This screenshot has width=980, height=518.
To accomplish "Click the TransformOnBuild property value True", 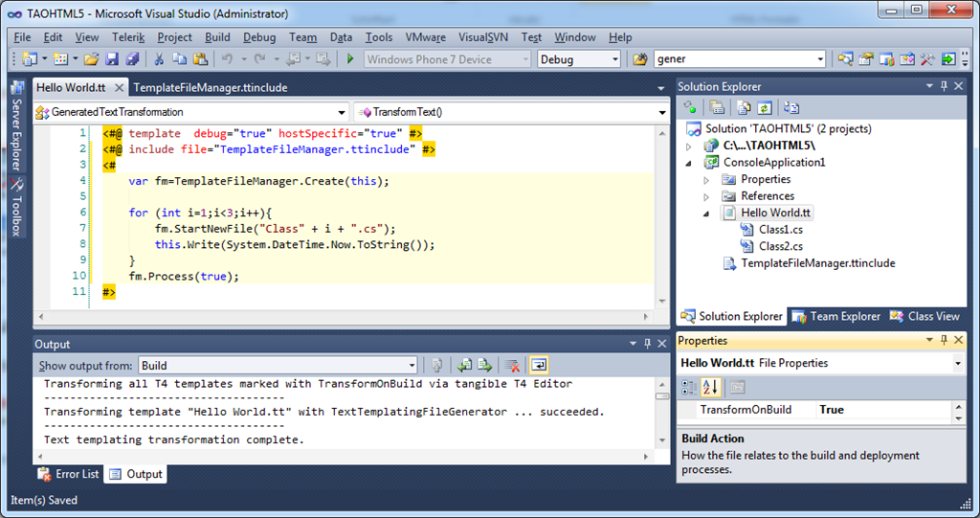I will pos(832,410).
